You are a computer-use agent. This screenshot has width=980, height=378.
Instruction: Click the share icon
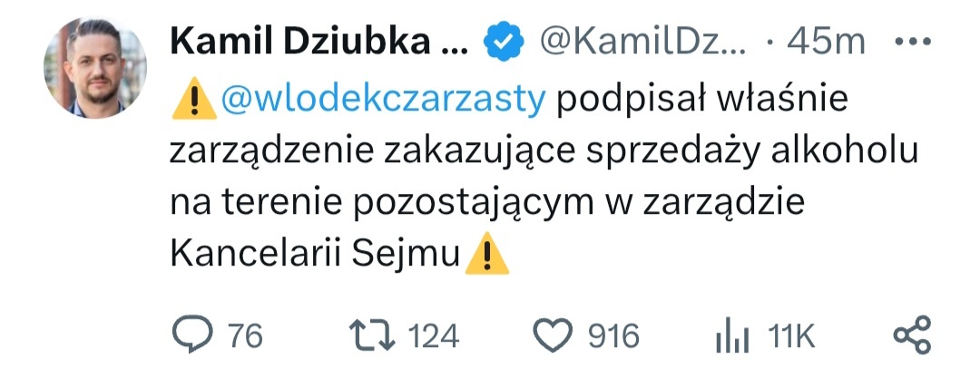(x=912, y=335)
